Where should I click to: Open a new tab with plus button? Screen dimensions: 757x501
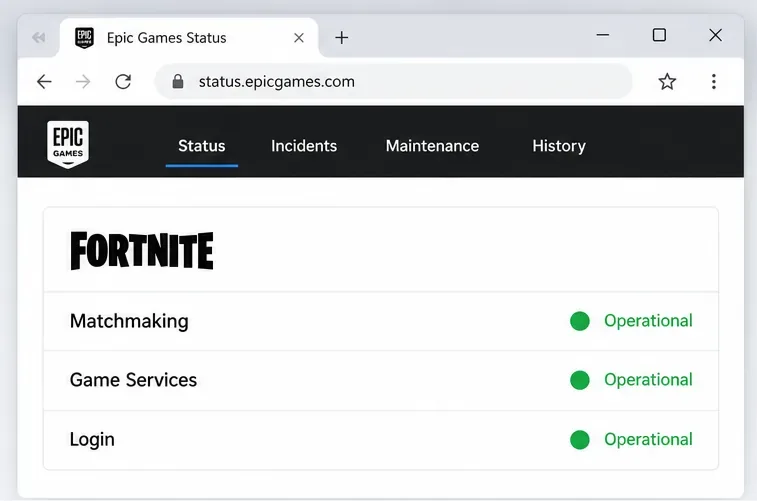click(341, 38)
